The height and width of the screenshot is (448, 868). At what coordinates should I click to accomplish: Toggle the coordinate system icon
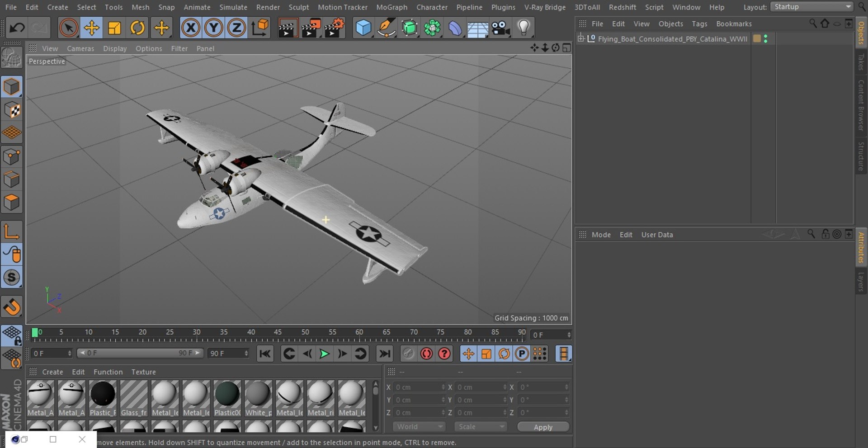[260, 28]
